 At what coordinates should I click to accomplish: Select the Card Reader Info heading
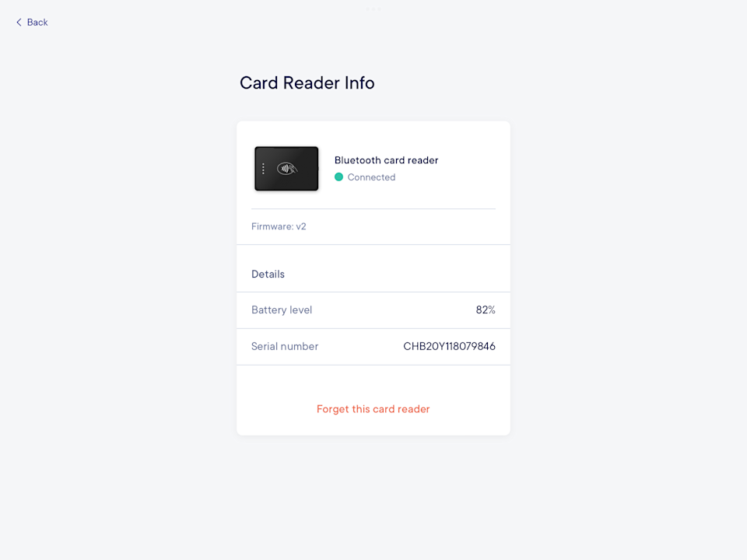(x=307, y=82)
